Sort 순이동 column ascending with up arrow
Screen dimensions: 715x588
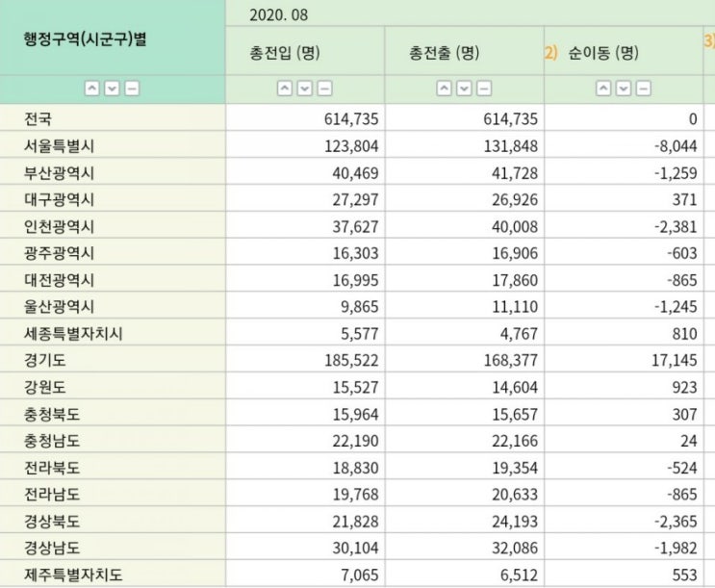click(x=603, y=89)
